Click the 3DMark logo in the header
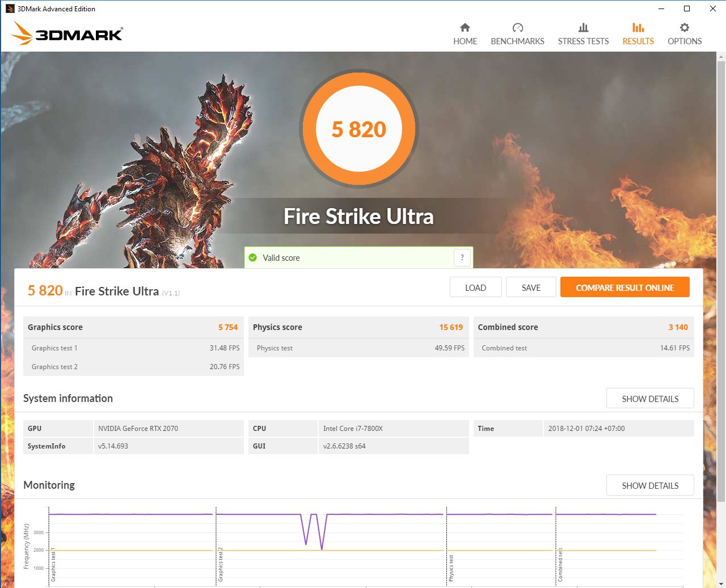726x588 pixels. [x=67, y=34]
